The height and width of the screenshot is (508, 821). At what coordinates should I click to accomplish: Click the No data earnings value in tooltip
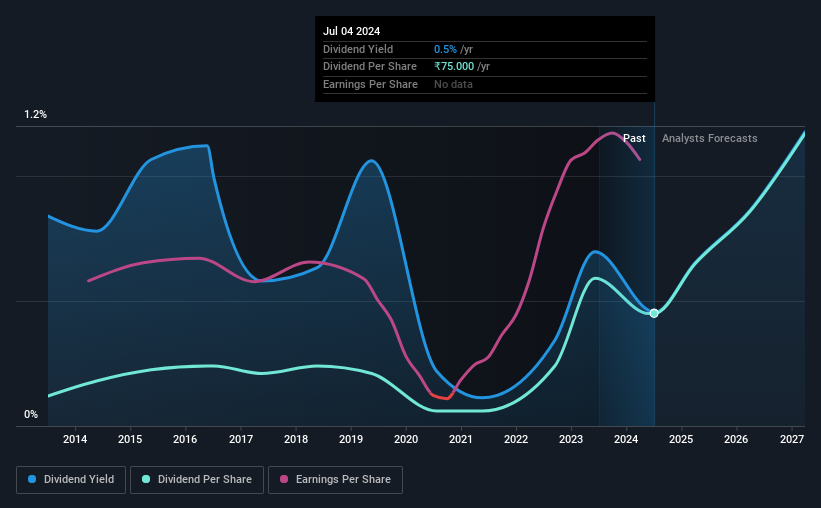point(453,84)
